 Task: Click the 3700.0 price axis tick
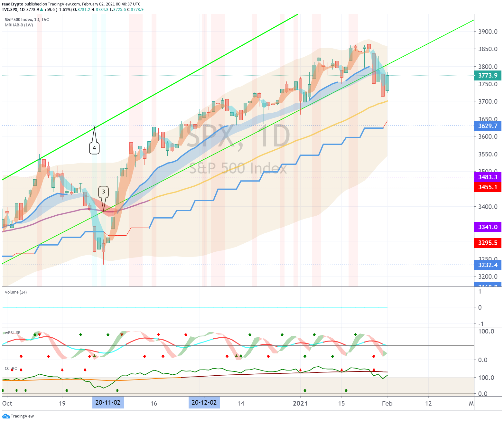(488, 101)
